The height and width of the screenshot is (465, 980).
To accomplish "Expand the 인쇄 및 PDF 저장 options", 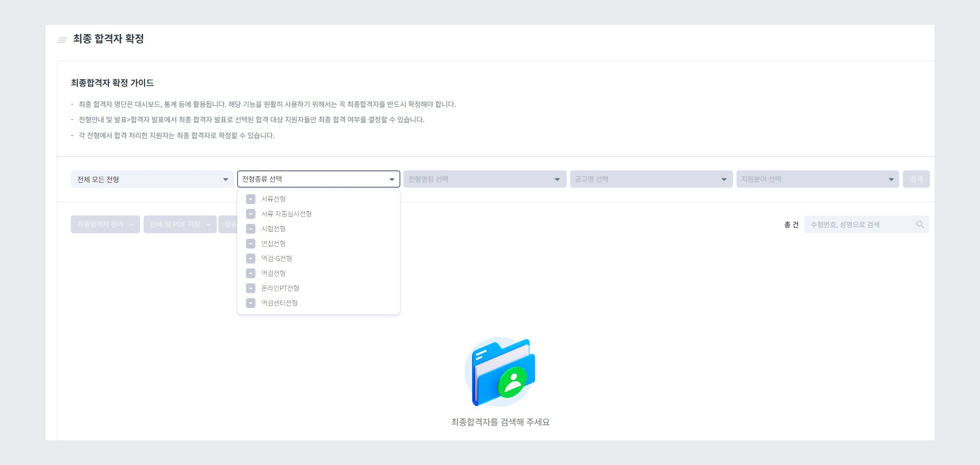I will tap(180, 224).
